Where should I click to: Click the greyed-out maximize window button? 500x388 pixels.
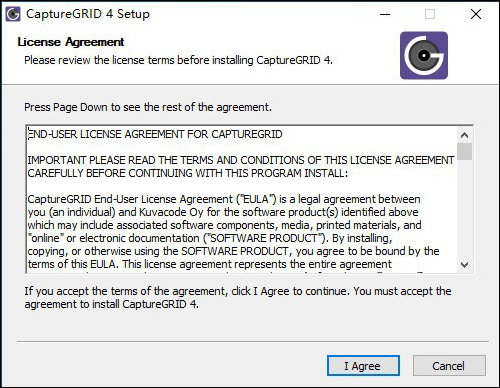(430, 14)
